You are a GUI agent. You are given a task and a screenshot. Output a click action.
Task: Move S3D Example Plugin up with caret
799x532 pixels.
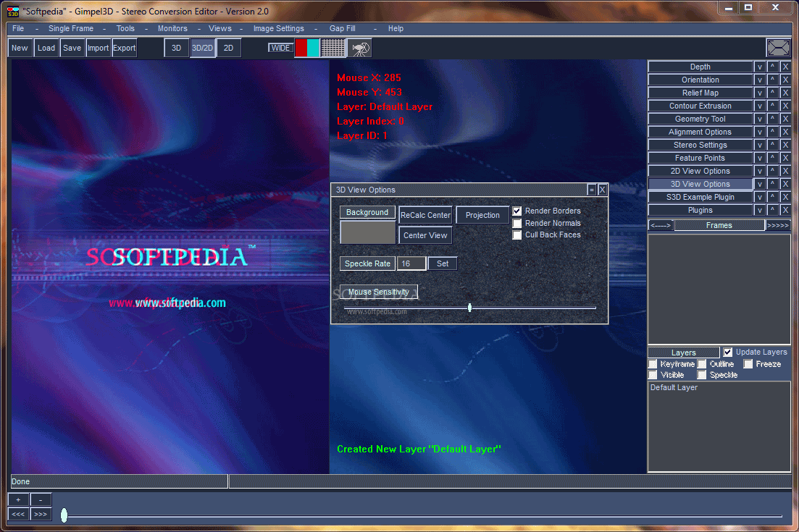click(x=772, y=197)
